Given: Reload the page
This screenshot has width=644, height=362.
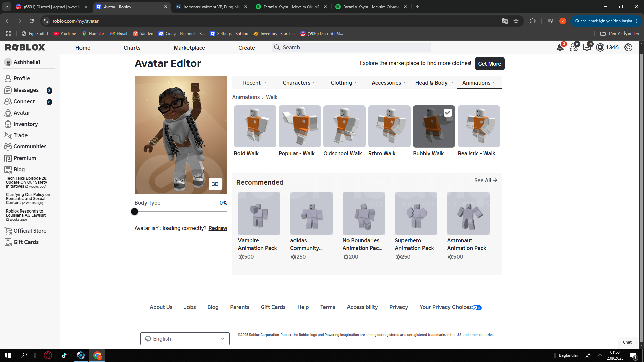Looking at the screenshot, I should click(x=32, y=21).
